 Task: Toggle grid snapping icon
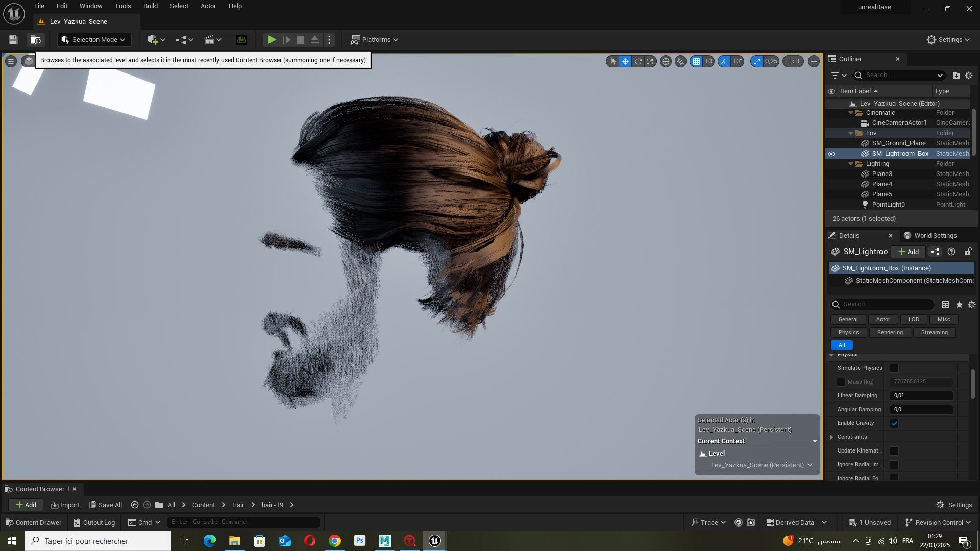[x=696, y=61]
